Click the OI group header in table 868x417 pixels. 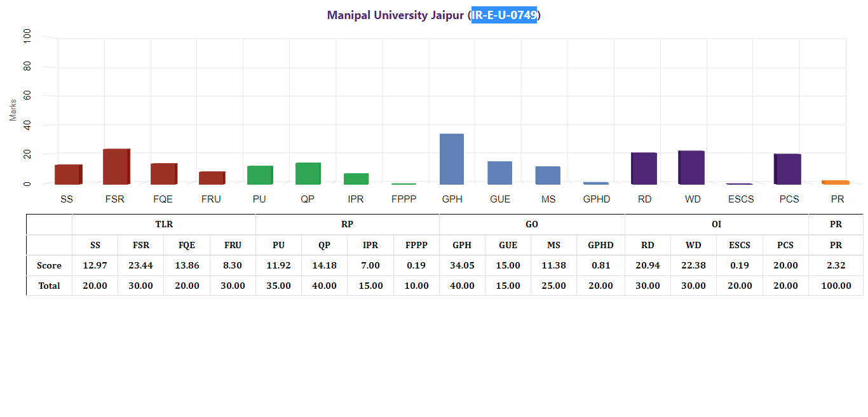point(716,224)
